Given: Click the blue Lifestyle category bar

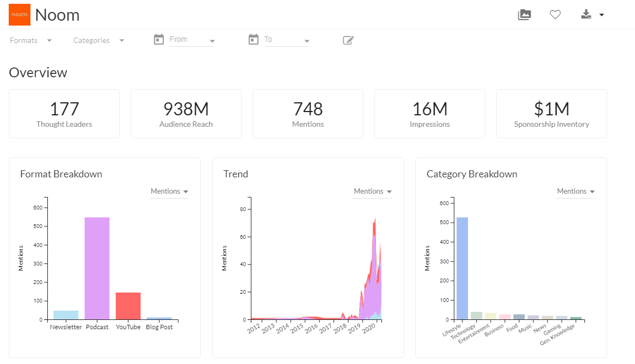Looking at the screenshot, I should 462,268.
